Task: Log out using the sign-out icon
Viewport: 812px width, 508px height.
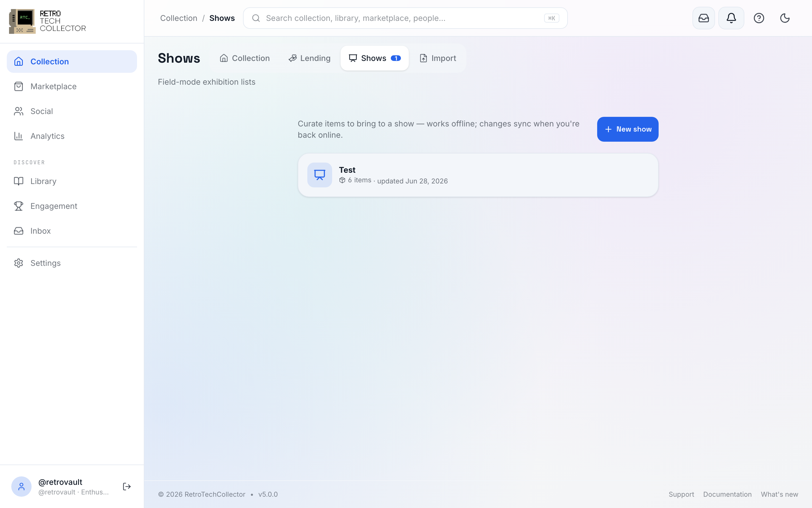Action: (127, 487)
